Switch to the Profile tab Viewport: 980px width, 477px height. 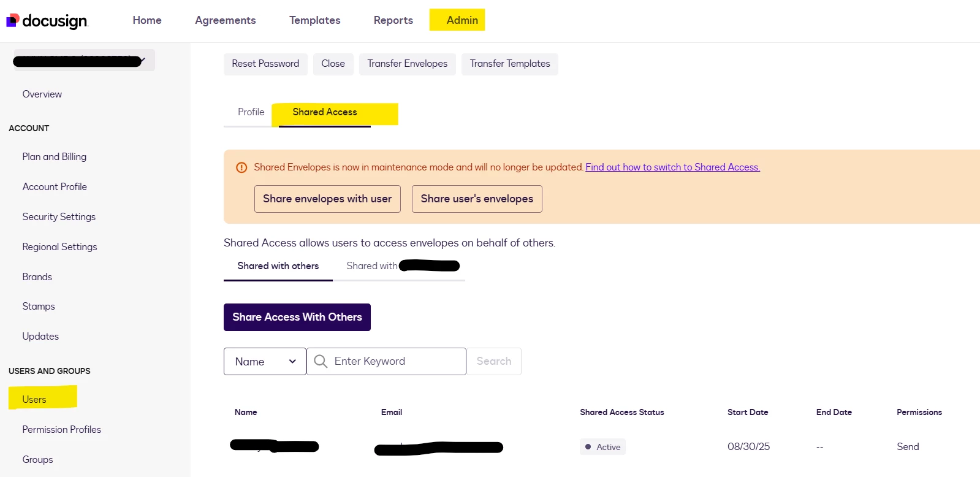point(251,112)
